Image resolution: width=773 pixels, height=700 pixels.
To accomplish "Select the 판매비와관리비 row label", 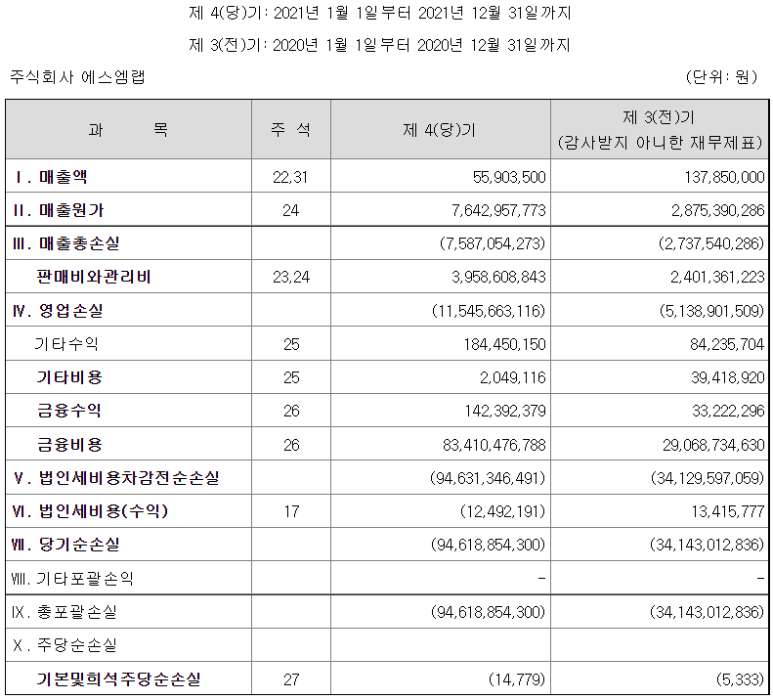I will [94, 277].
